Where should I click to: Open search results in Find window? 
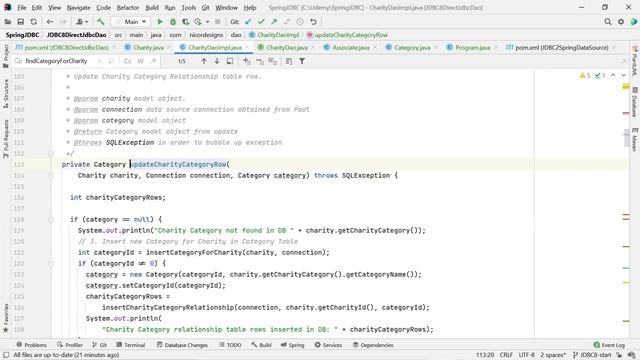click(x=230, y=61)
